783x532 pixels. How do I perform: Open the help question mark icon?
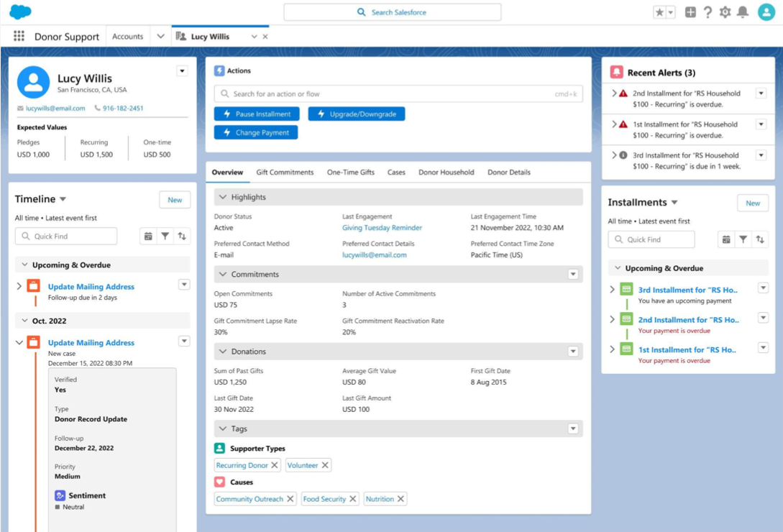pyautogui.click(x=708, y=12)
